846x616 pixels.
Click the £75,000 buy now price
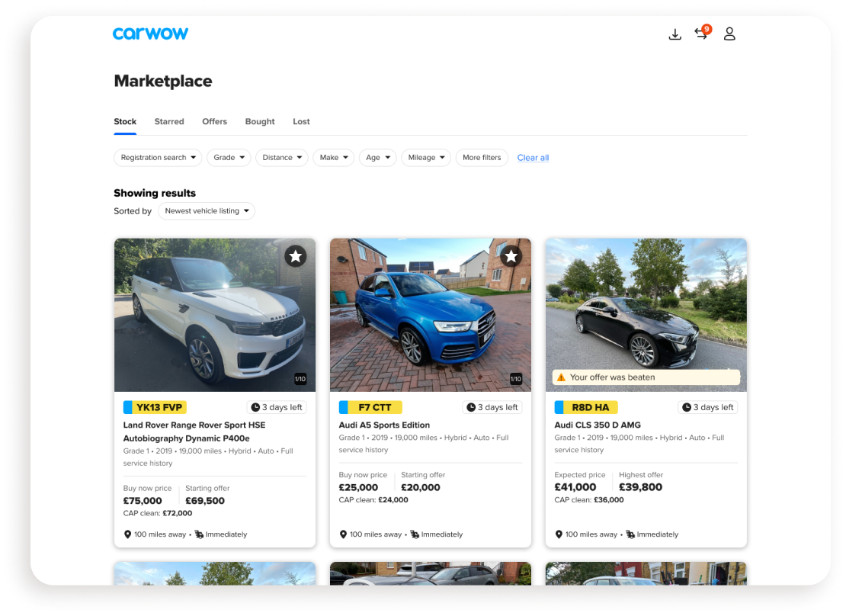click(143, 501)
